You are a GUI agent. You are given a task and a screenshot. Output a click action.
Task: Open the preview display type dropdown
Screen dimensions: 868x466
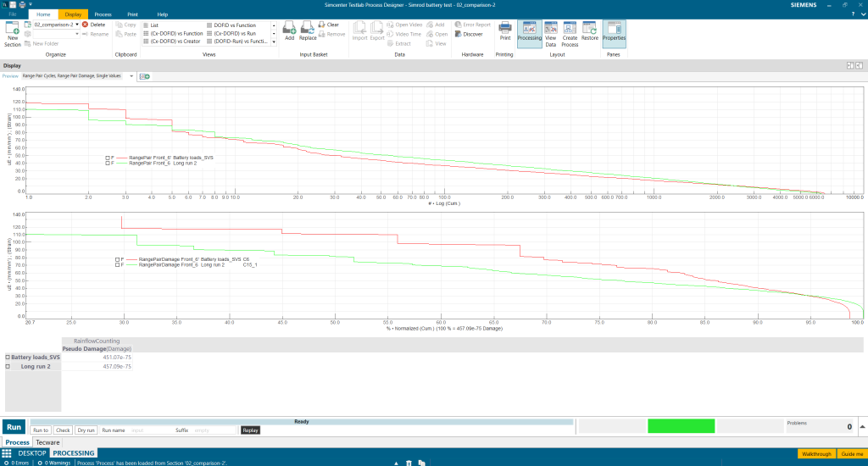(x=131, y=76)
